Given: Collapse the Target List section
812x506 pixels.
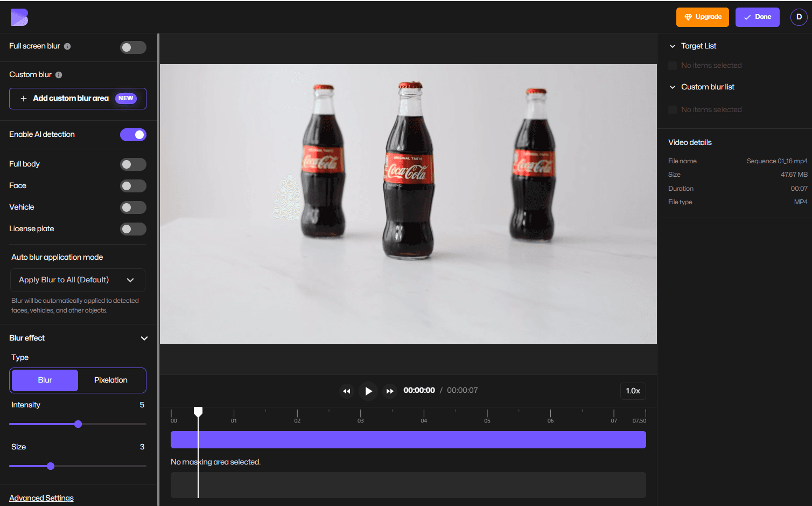Looking at the screenshot, I should [x=672, y=46].
